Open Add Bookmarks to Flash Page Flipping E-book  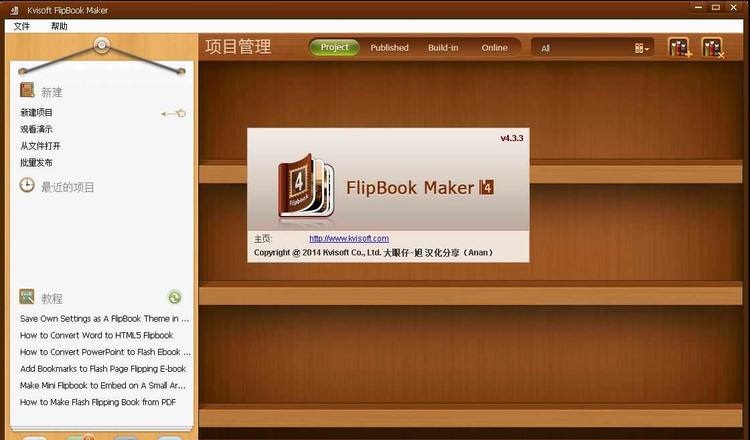coord(103,369)
